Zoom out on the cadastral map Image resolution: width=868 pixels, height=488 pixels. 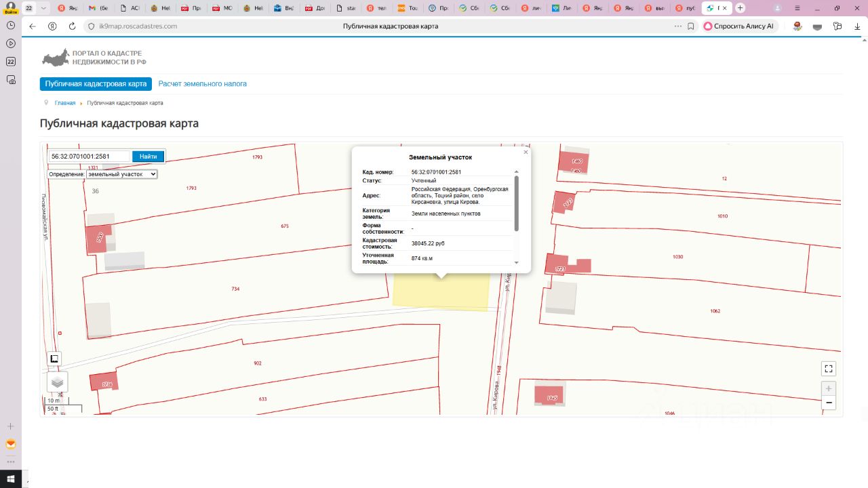click(828, 403)
